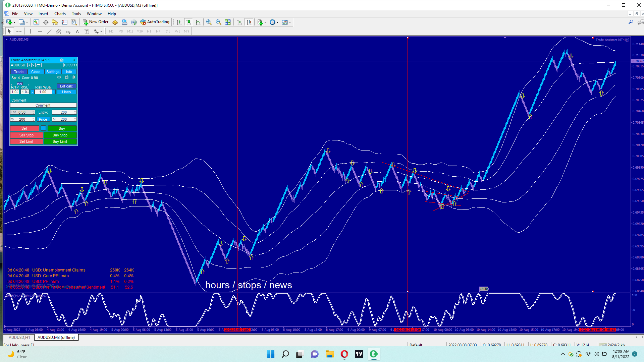Viewport: 644px width, 362px height.
Task: Open the Charts menu
Action: coord(60,14)
